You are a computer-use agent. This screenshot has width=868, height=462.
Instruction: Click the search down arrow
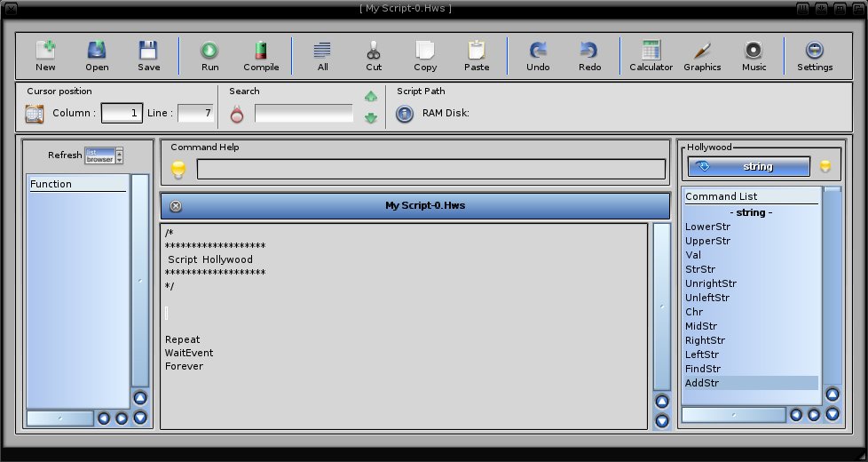(371, 117)
